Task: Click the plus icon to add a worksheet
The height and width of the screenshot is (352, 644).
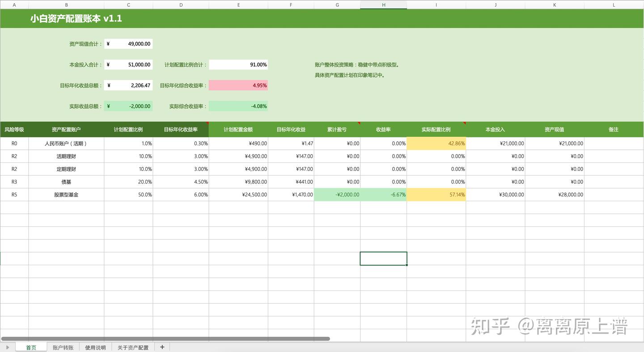Action: point(162,347)
